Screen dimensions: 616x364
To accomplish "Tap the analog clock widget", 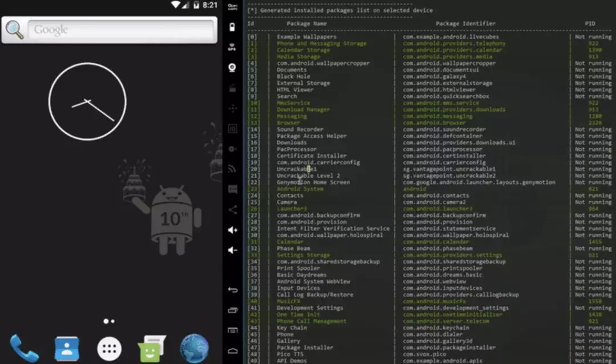I will (87, 101).
